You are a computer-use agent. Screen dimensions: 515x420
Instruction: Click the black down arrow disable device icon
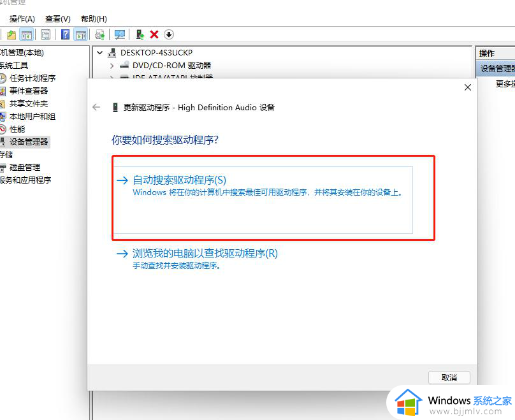tap(169, 34)
